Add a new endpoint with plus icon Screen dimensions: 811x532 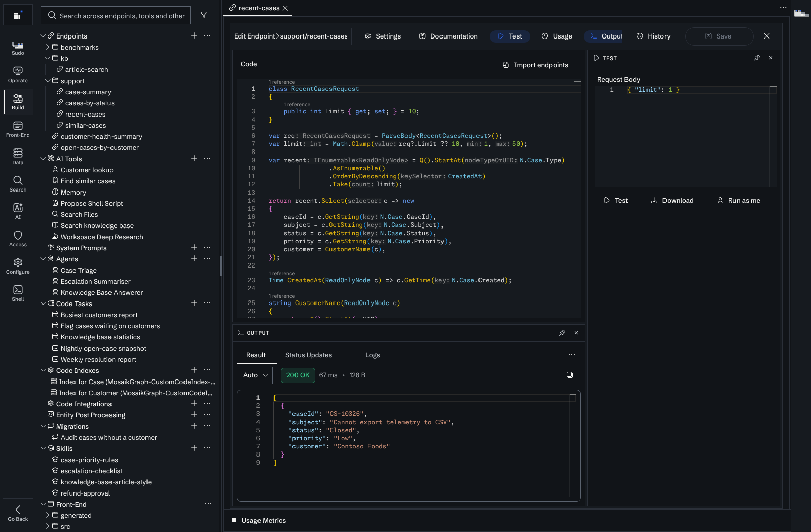194,36
